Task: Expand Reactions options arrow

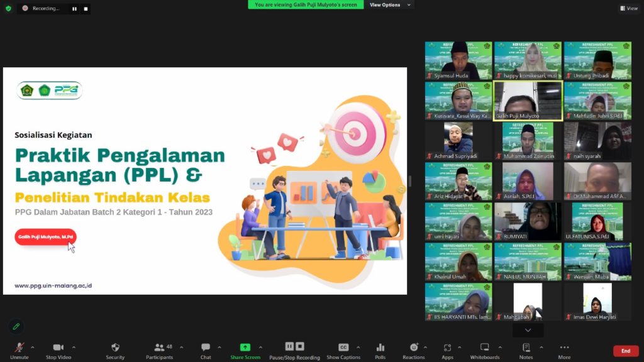Action: (425, 348)
